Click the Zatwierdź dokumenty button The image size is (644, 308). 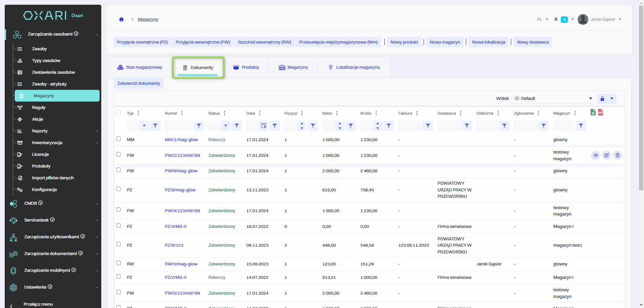click(x=139, y=83)
